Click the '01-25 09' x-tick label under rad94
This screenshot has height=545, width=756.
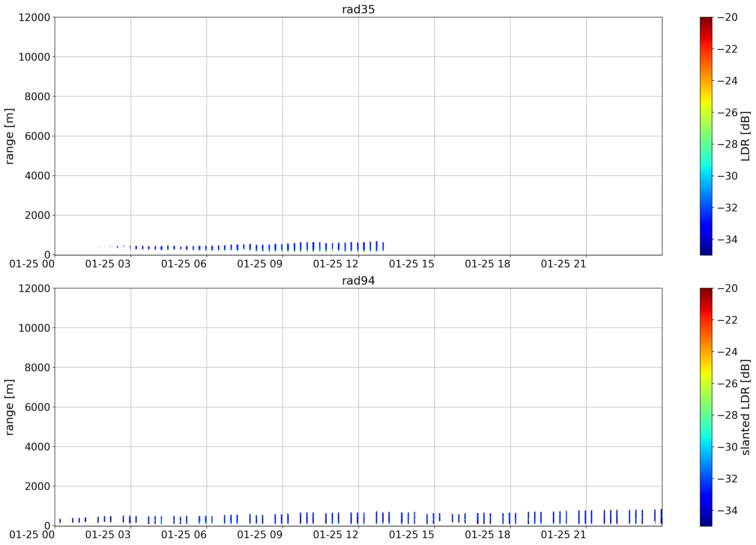(260, 535)
